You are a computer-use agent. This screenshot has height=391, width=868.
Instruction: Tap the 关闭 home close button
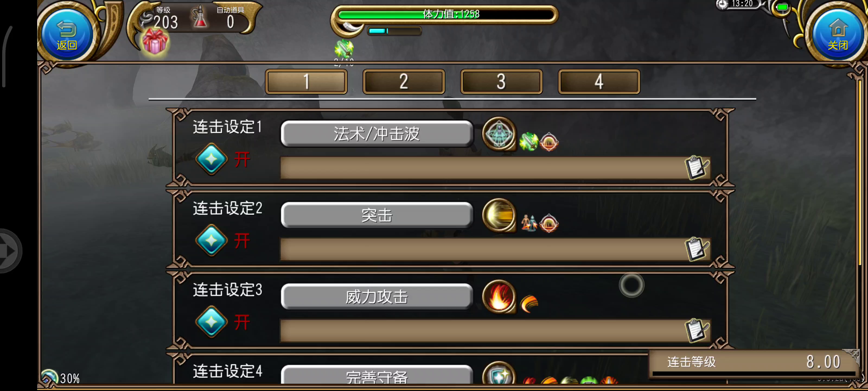coord(837,34)
